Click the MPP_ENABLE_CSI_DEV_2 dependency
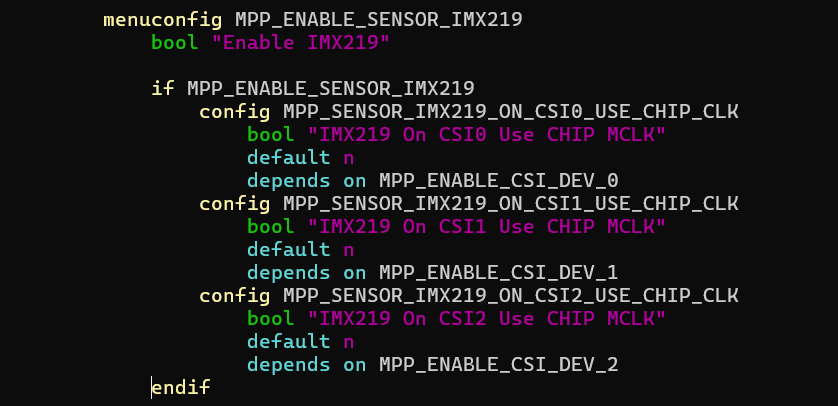838x406 pixels. [x=498, y=364]
